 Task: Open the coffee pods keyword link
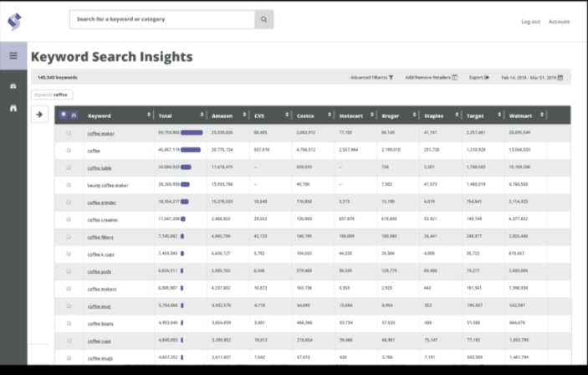(99, 271)
